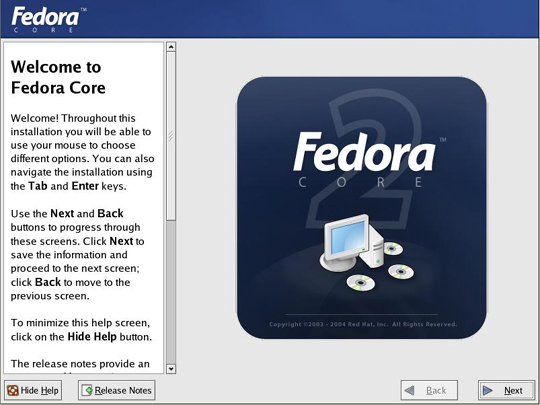Click the white computer tower graphic
Image resolution: width=540 pixels, height=405 pixels.
(x=373, y=248)
